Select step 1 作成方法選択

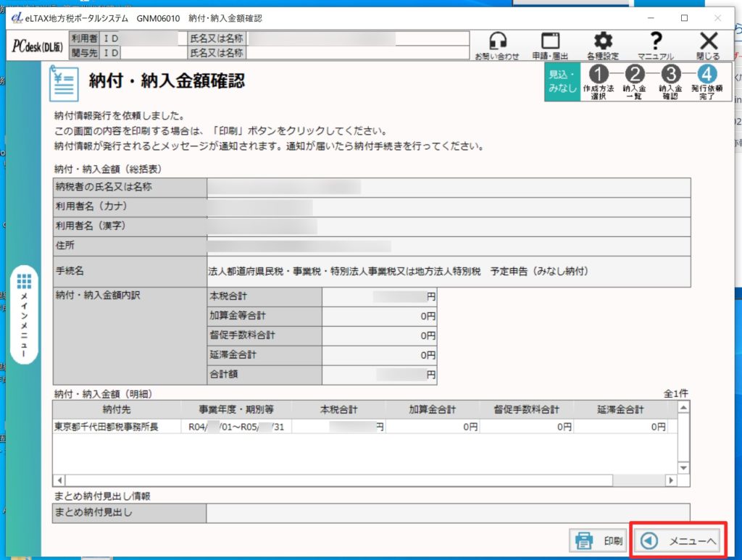pyautogui.click(x=598, y=81)
